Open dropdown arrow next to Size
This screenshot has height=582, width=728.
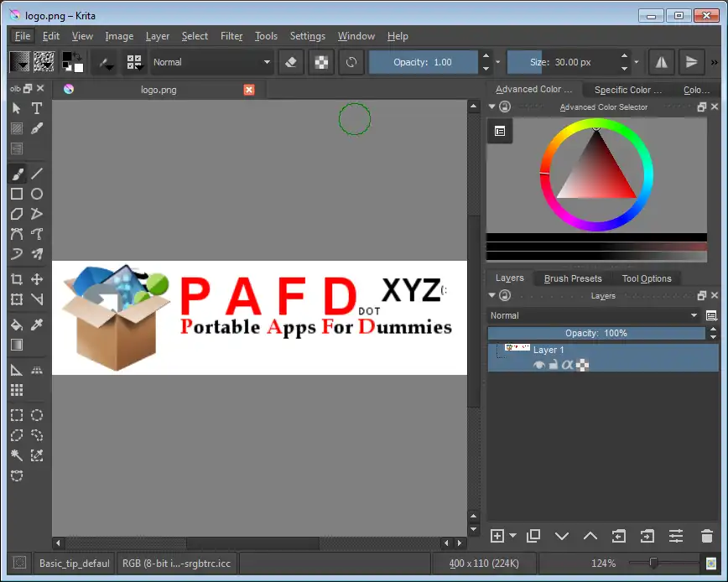[x=637, y=62]
